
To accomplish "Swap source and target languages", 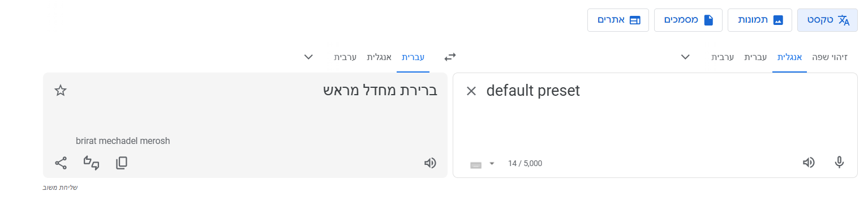I will tap(450, 57).
